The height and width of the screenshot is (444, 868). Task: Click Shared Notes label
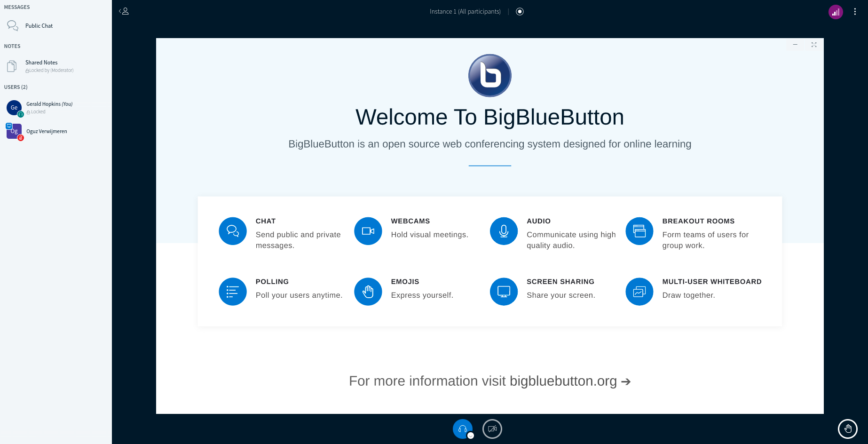tap(41, 63)
